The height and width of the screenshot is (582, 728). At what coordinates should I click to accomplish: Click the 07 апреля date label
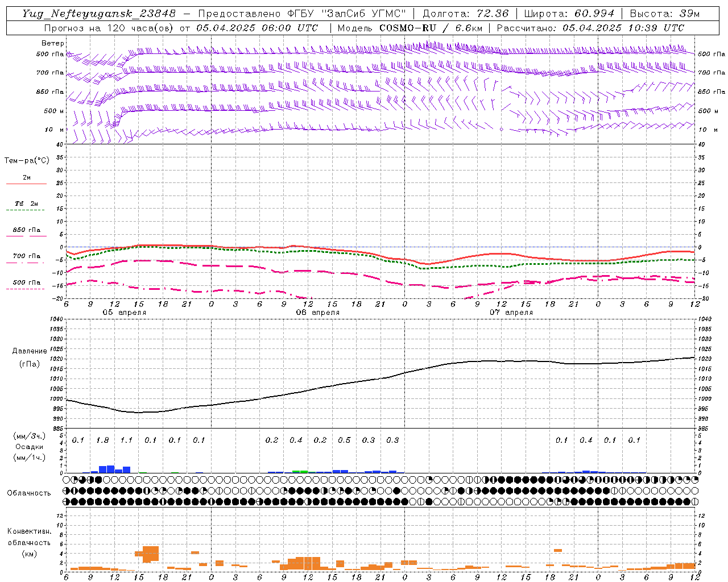tap(511, 313)
